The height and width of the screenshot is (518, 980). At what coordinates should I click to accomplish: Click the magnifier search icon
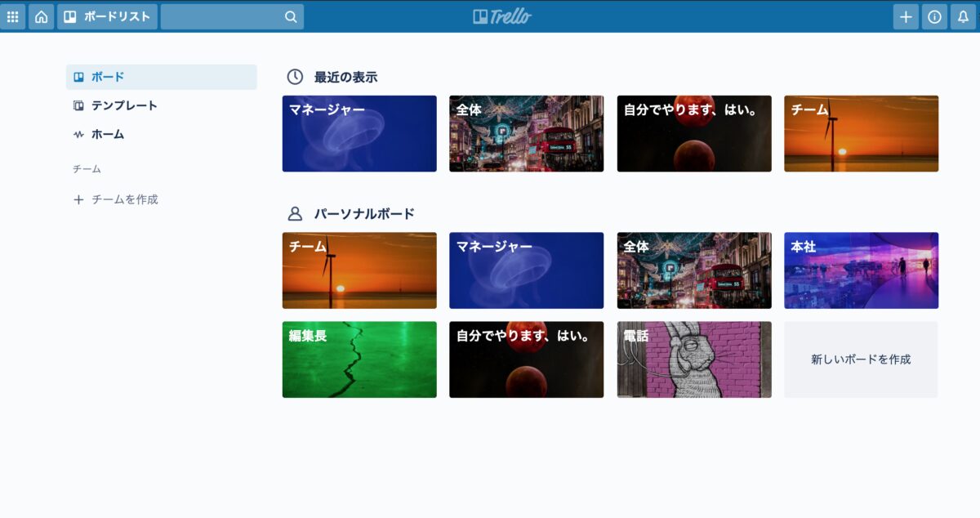pos(291,16)
